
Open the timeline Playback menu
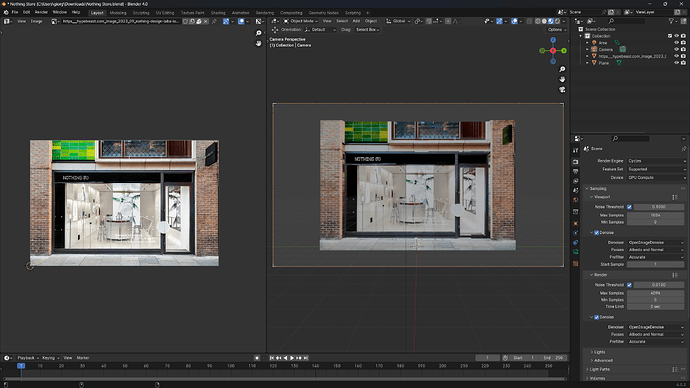point(28,358)
